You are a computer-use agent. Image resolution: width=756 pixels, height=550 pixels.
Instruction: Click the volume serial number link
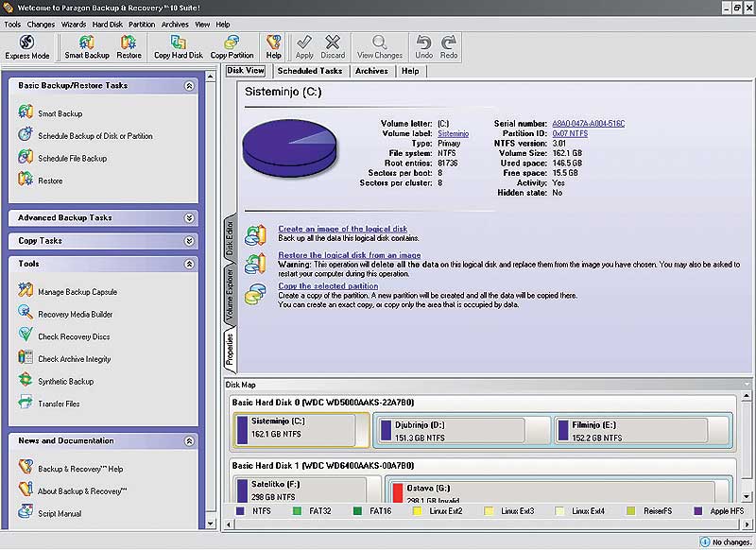click(589, 124)
